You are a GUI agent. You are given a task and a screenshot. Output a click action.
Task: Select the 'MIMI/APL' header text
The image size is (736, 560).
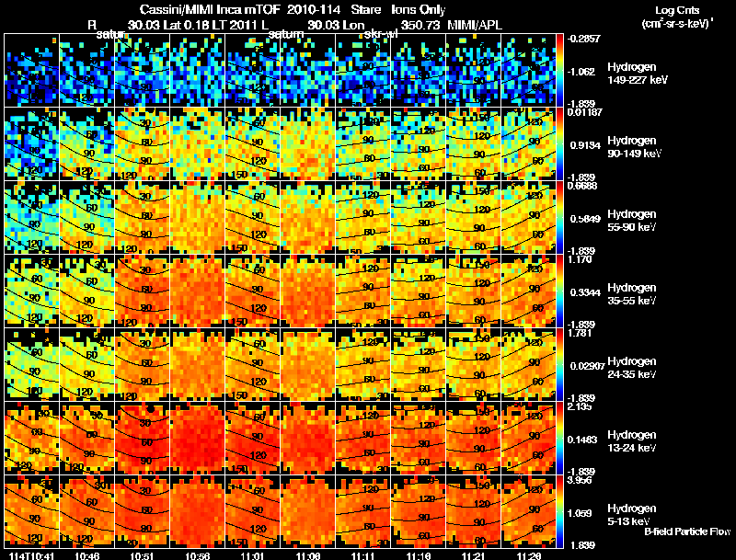coord(475,25)
